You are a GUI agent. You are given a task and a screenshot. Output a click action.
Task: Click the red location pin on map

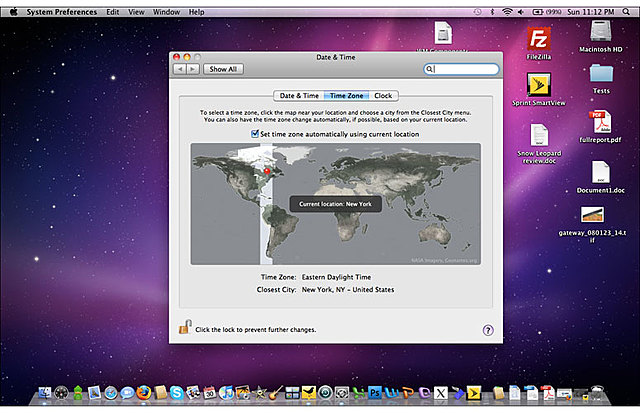point(267,171)
